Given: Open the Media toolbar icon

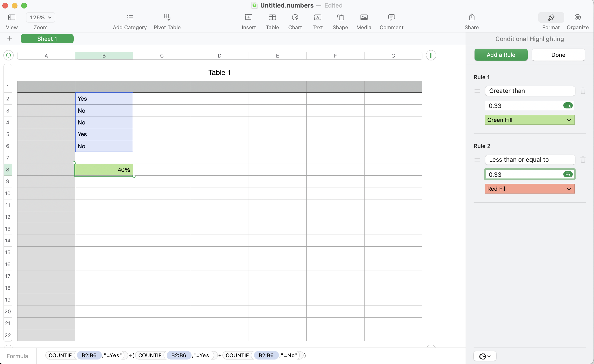Looking at the screenshot, I should click(364, 17).
